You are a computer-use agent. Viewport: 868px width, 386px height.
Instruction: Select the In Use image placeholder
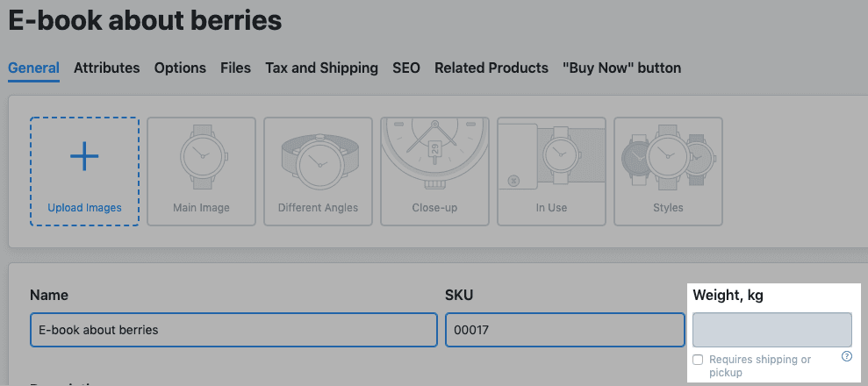pos(551,171)
